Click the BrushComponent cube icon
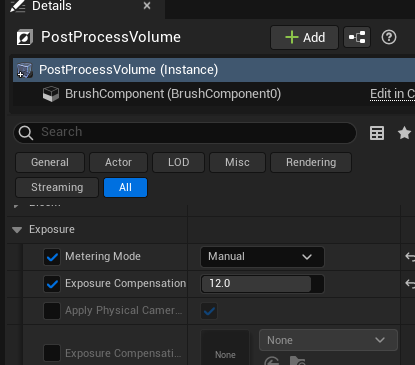 pos(51,94)
